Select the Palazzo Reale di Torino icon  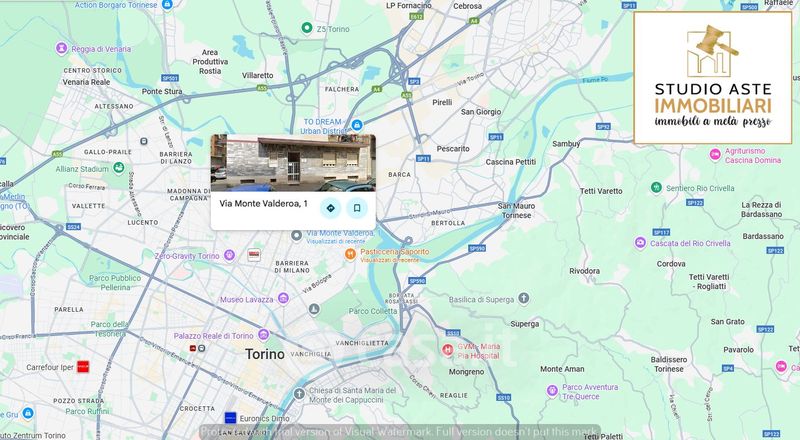pos(263,335)
